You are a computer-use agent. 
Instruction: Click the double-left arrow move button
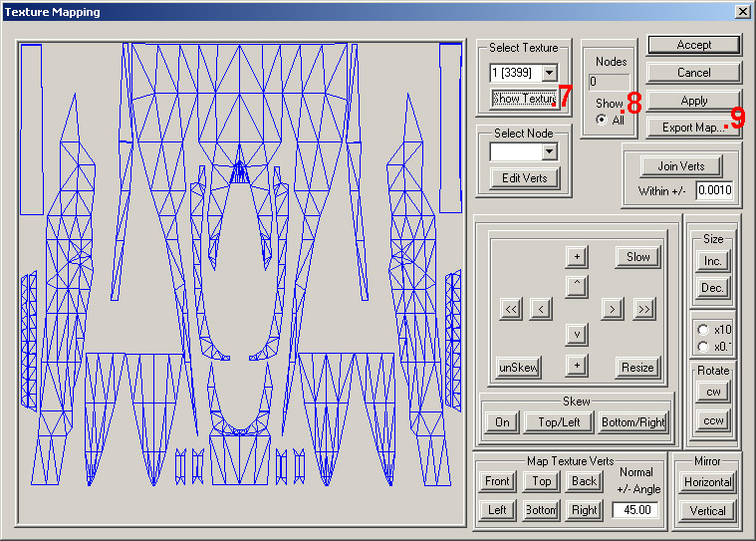[511, 310]
